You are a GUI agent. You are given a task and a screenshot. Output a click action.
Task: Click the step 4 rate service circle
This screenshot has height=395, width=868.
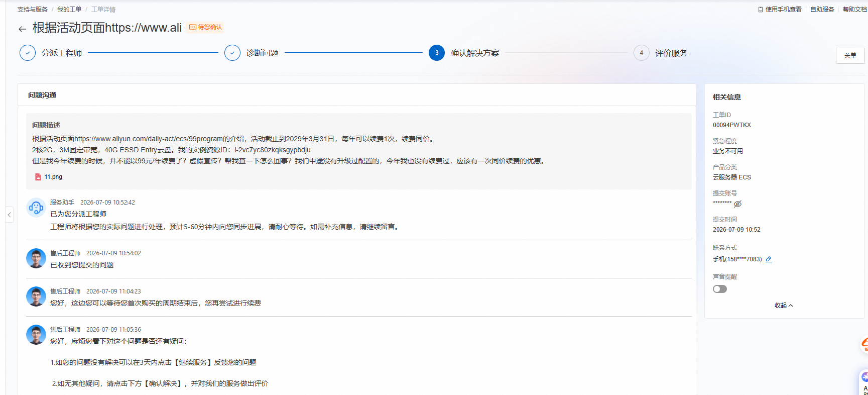(641, 53)
